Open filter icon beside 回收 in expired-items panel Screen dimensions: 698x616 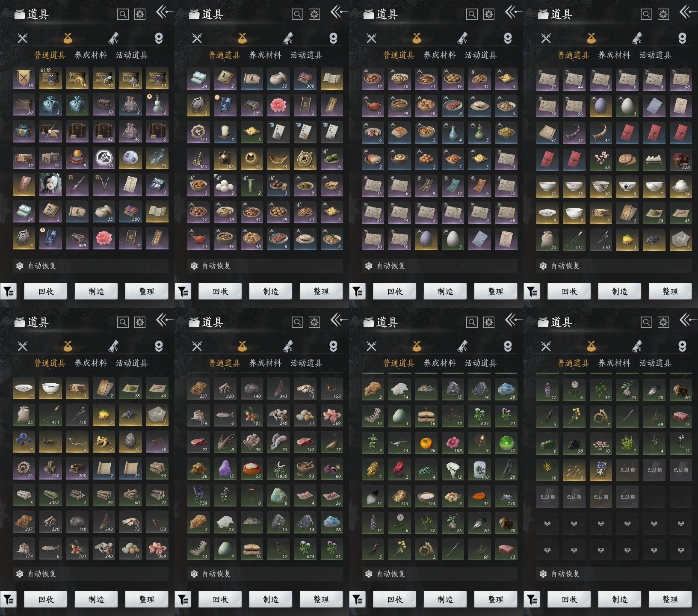532,600
